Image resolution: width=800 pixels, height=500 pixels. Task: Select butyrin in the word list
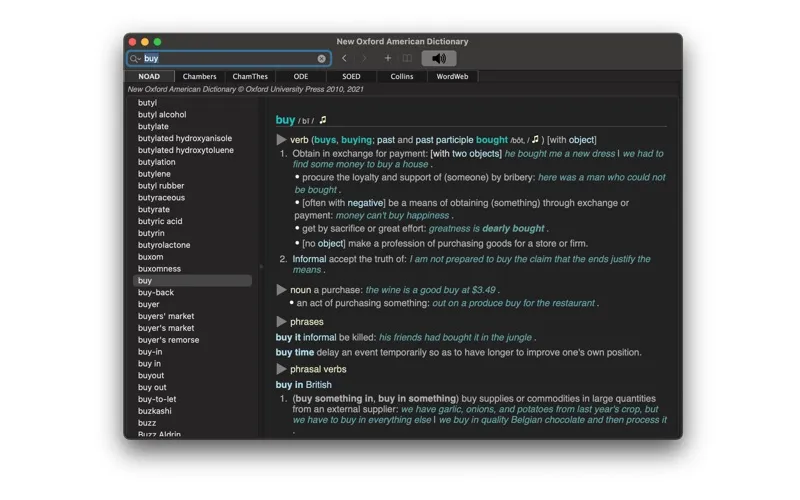(151, 233)
